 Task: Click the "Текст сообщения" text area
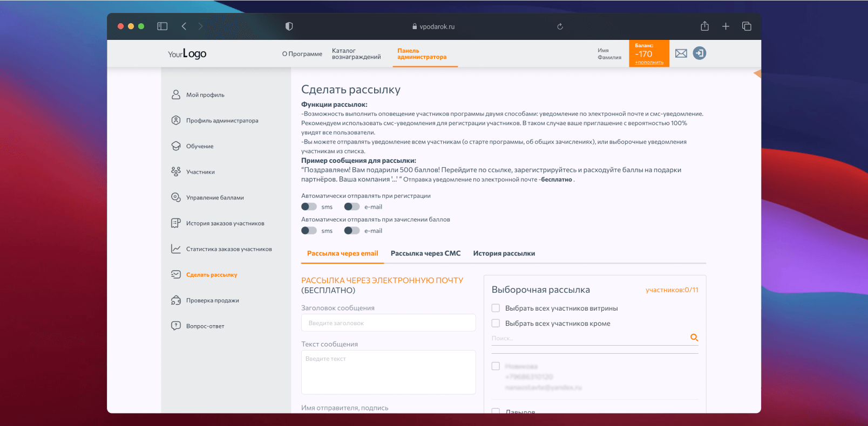point(388,372)
